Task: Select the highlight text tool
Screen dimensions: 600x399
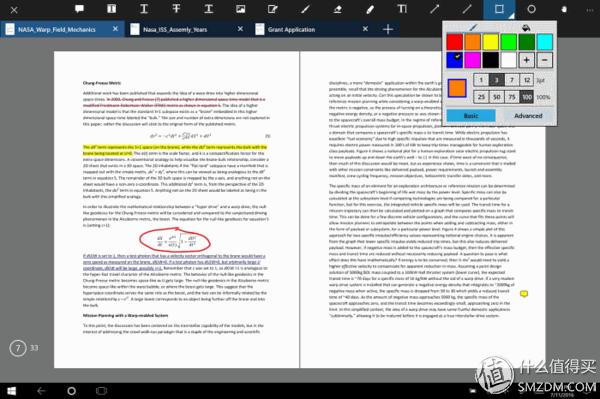Action: [111, 9]
